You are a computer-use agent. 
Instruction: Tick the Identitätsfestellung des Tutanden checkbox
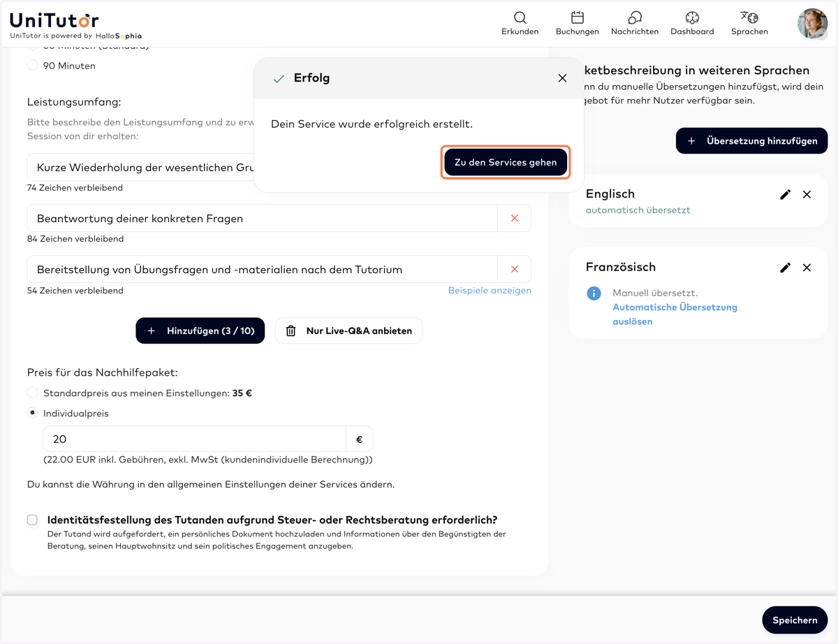point(32,520)
